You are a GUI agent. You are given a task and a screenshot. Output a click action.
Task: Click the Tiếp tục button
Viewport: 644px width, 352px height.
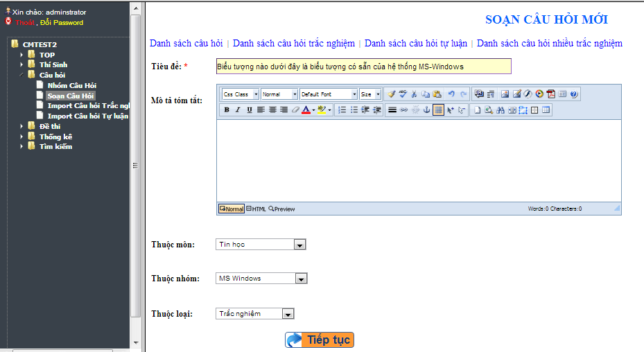tap(320, 340)
